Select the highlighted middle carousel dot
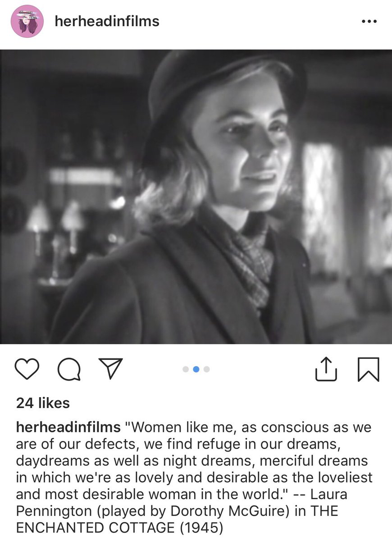 [x=196, y=369]
